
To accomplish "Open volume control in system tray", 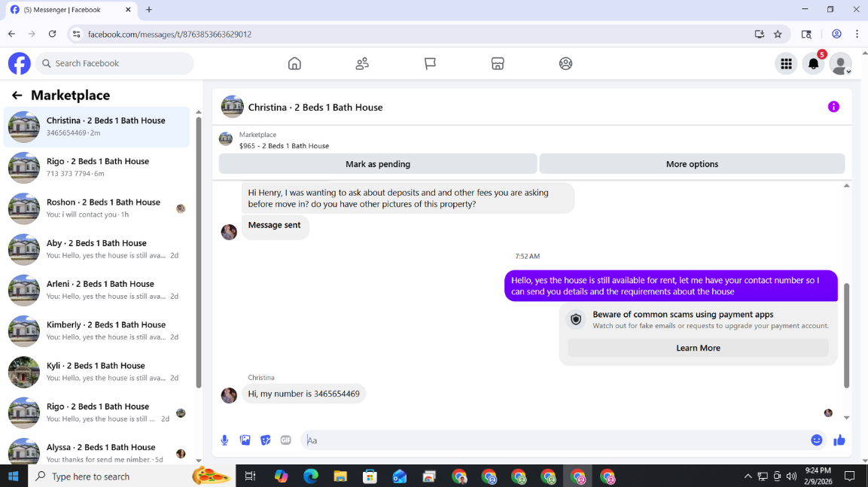I will pos(792,476).
